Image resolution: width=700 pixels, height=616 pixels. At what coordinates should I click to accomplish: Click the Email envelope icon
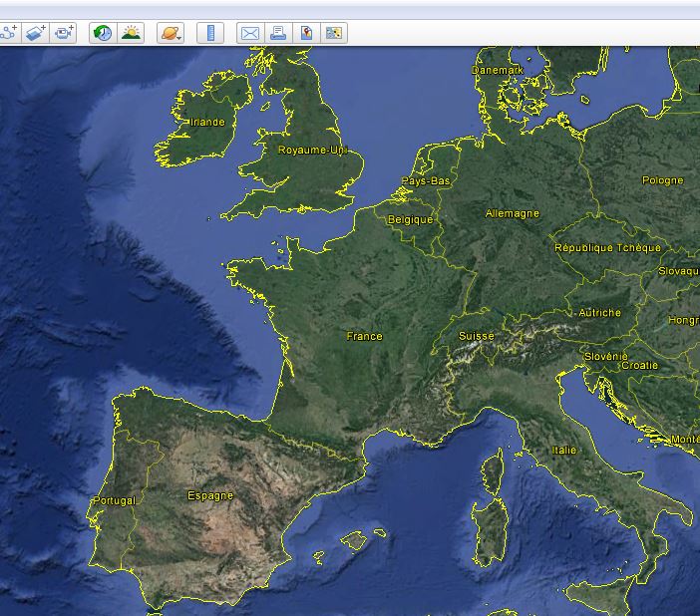249,33
